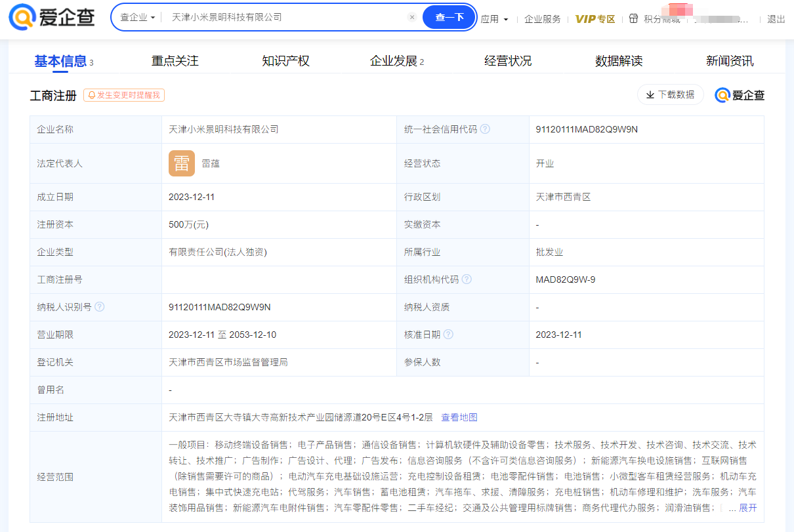Switch to the 数据解读 tab
This screenshot has width=794, height=532.
point(619,61)
